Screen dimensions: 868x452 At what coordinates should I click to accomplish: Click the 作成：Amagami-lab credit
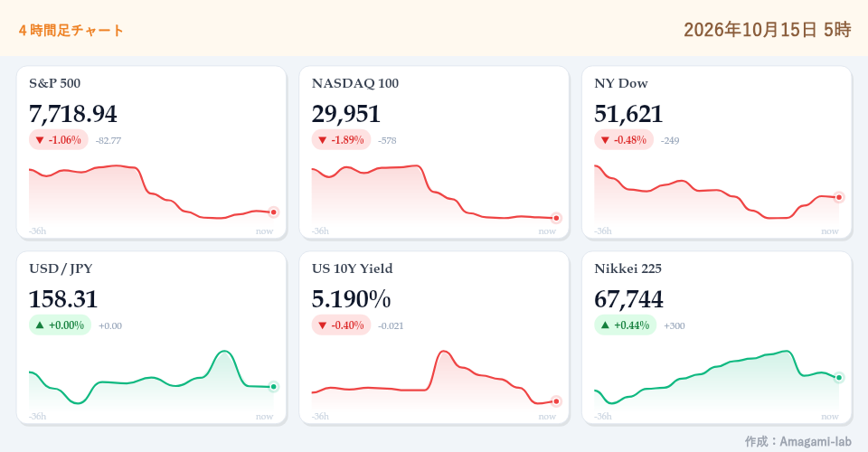797,441
